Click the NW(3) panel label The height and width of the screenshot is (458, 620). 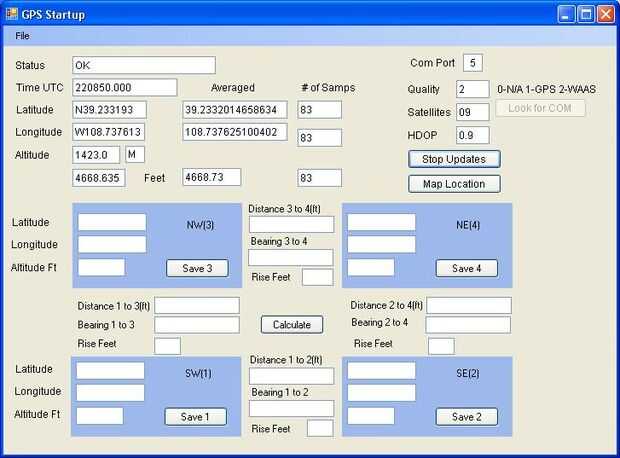pyautogui.click(x=200, y=225)
